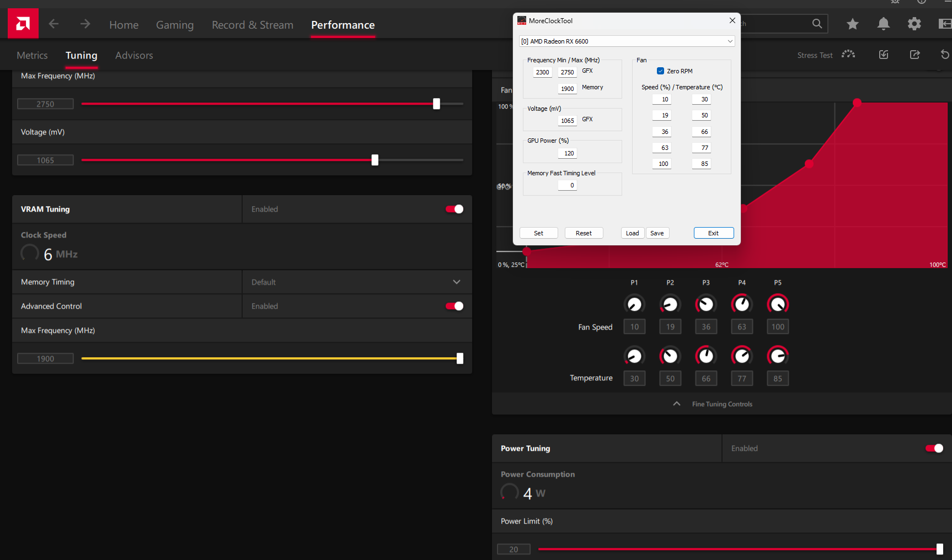The image size is (952, 560).
Task: Click the P3 Temperature dial
Action: pos(706,356)
